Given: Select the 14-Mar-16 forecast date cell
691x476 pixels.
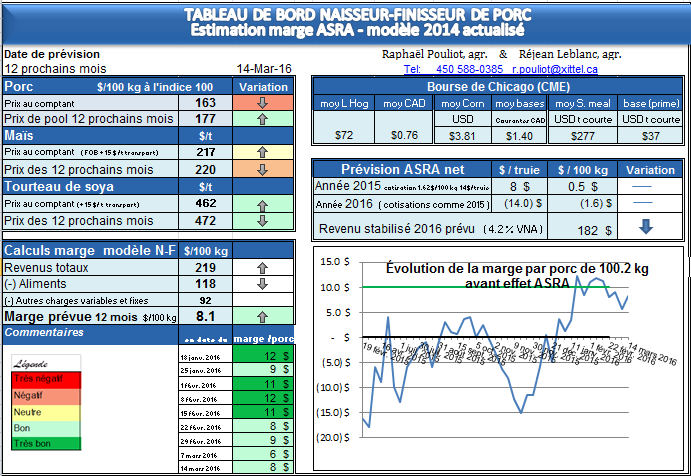Looking at the screenshot, I should [x=264, y=68].
